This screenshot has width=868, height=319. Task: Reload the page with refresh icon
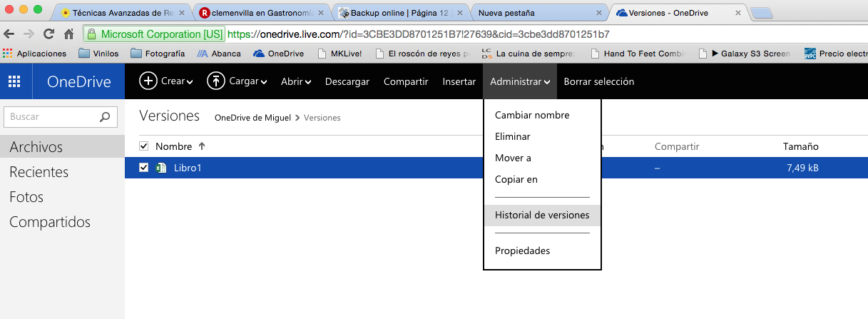pos(49,34)
